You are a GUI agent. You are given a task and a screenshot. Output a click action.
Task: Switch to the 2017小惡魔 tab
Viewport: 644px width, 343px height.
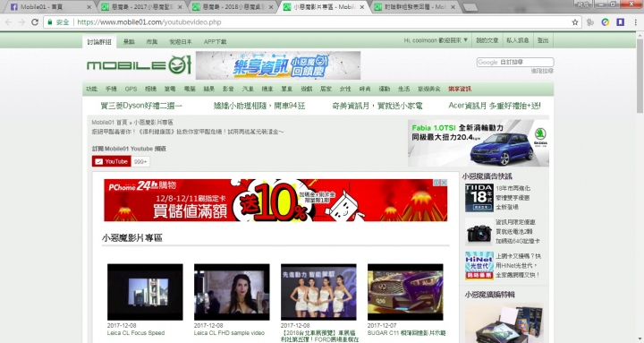click(x=142, y=7)
